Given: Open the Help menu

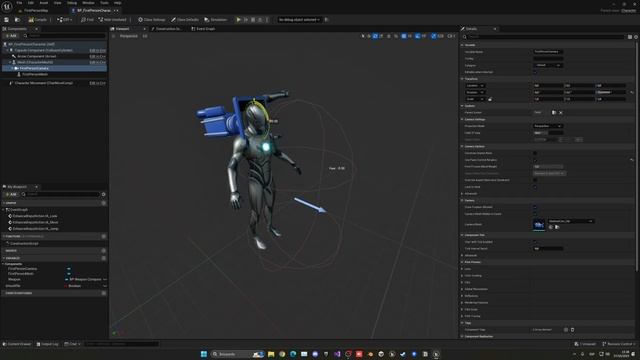Looking at the screenshot, I should pyautogui.click(x=118, y=3).
